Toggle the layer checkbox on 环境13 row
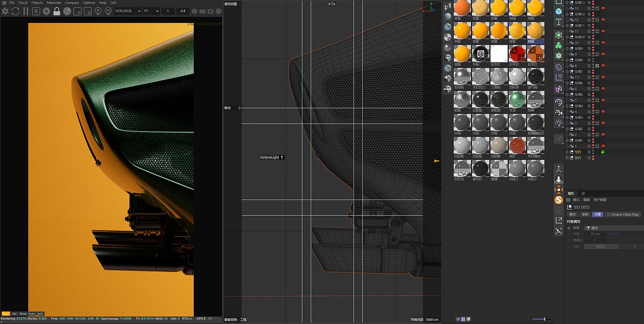Screen dimensions: 644x324 coord(589,3)
